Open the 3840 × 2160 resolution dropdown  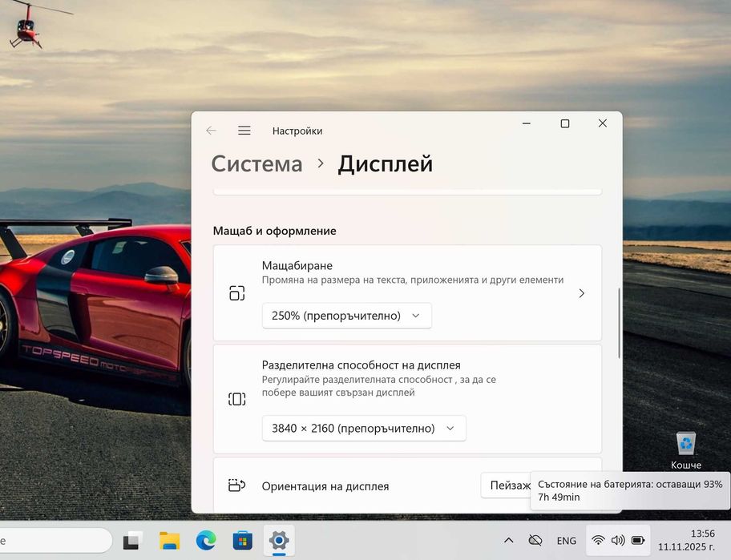tap(364, 428)
